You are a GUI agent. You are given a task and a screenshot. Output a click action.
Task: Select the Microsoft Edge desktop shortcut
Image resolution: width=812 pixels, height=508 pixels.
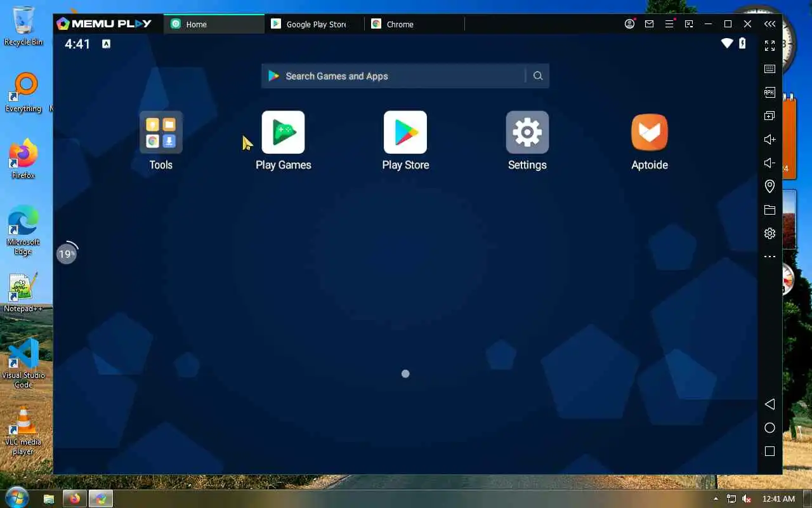23,230
